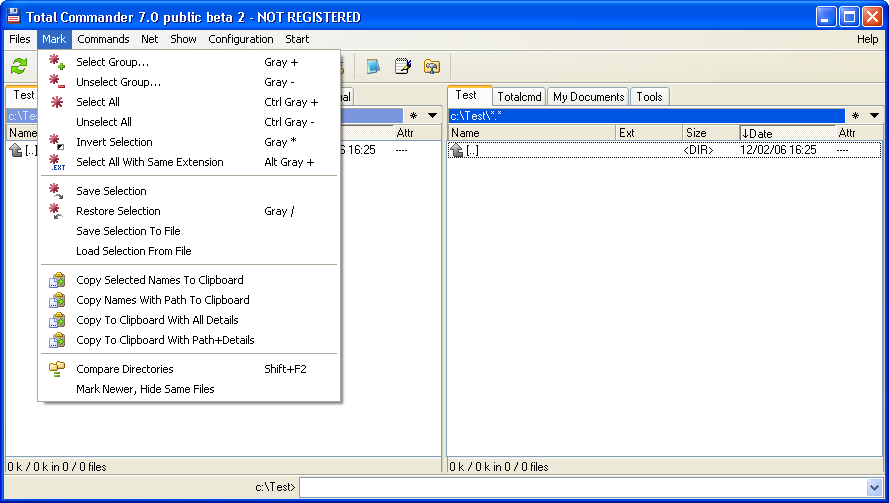
Task: Choose Unselect All from Mark menu
Action: (189, 122)
